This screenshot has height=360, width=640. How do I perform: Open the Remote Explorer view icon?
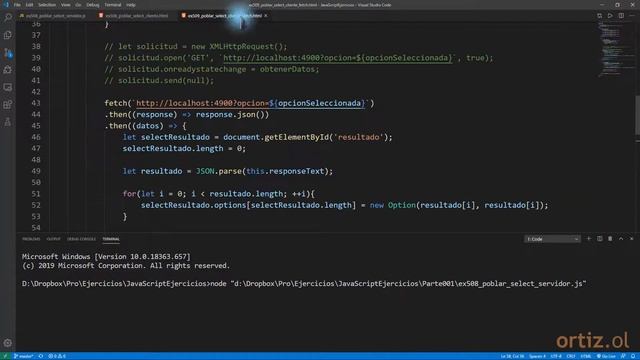pyautogui.click(x=8, y=87)
